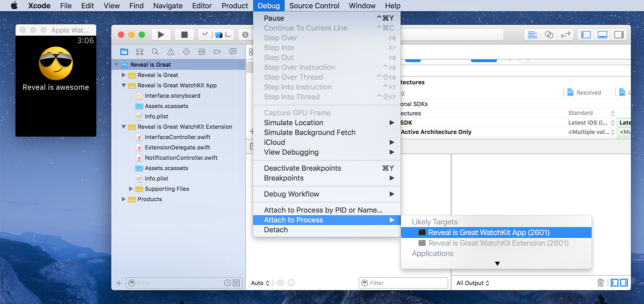Select NotificationController.swift file
The width and height of the screenshot is (644, 304).
(x=181, y=158)
